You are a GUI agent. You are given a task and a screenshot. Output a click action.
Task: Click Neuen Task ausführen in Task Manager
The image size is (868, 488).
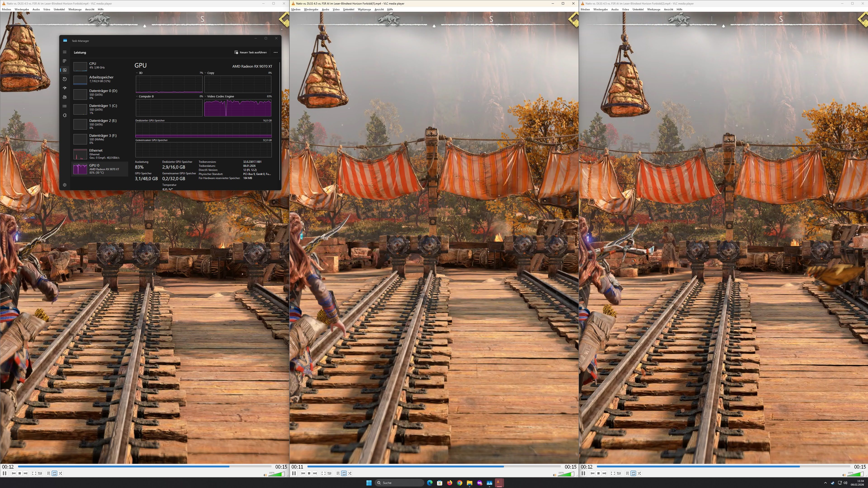coord(251,52)
